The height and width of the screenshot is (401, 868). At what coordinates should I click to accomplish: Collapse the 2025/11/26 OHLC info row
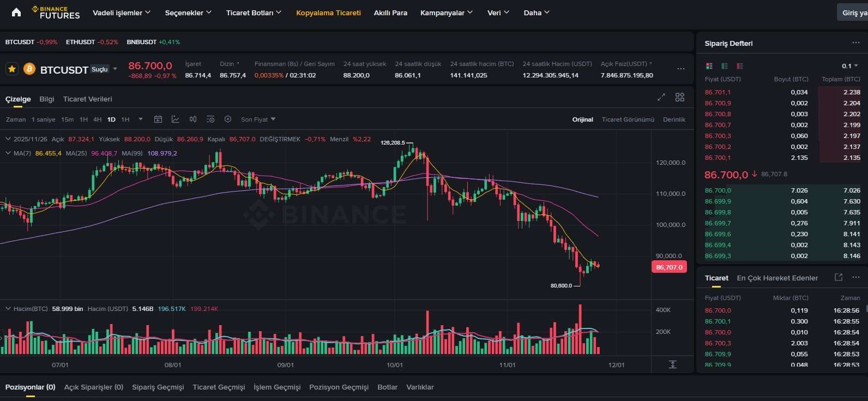tap(8, 139)
